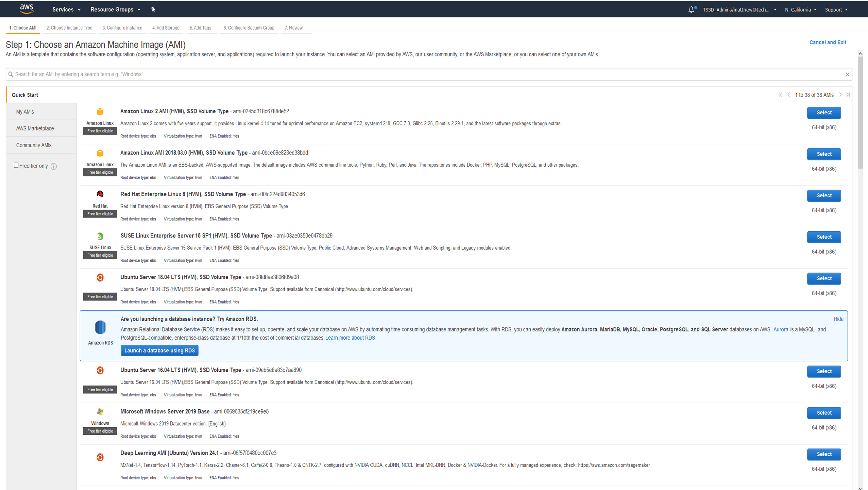Click the info icon beside Free tier only
This screenshot has width=868, height=490.
pos(54,166)
